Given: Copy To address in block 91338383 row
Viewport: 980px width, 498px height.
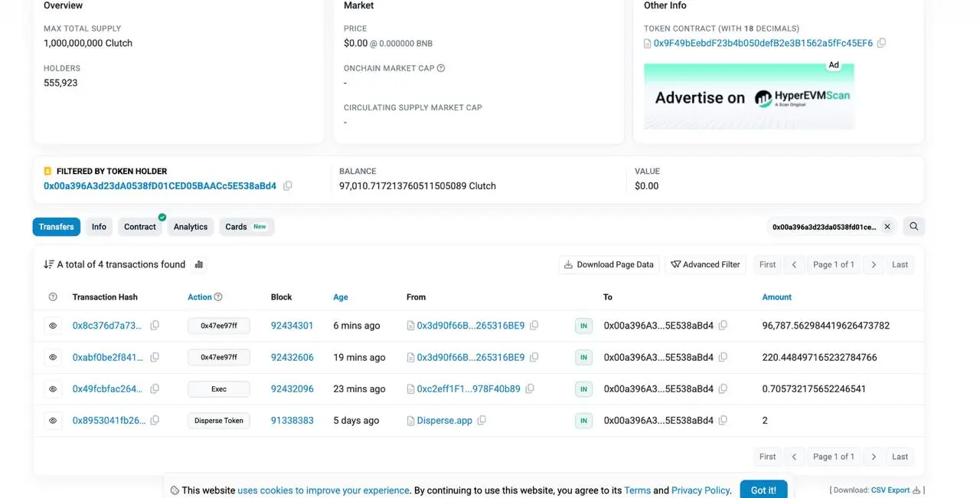Looking at the screenshot, I should point(723,421).
